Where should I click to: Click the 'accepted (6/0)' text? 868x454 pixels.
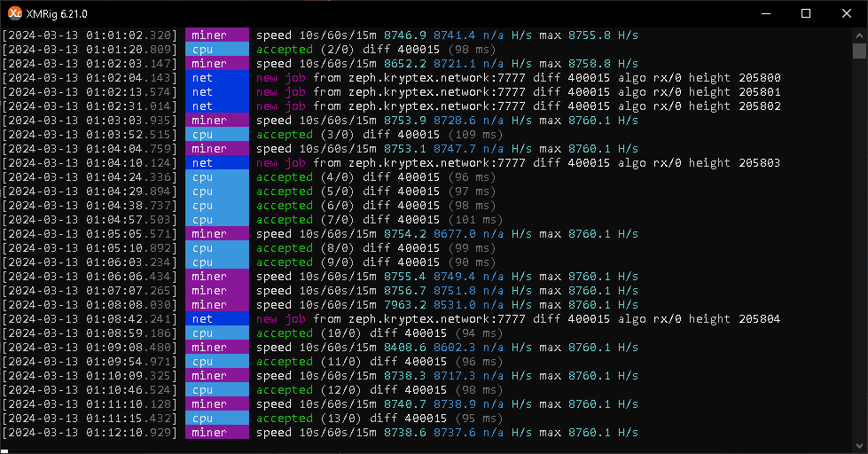click(x=305, y=206)
